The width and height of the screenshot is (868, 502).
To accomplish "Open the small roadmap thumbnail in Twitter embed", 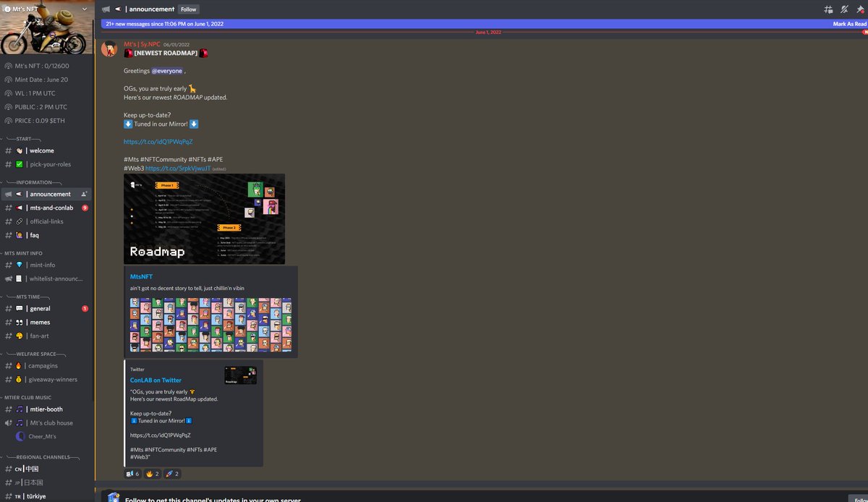I will 240,375.
